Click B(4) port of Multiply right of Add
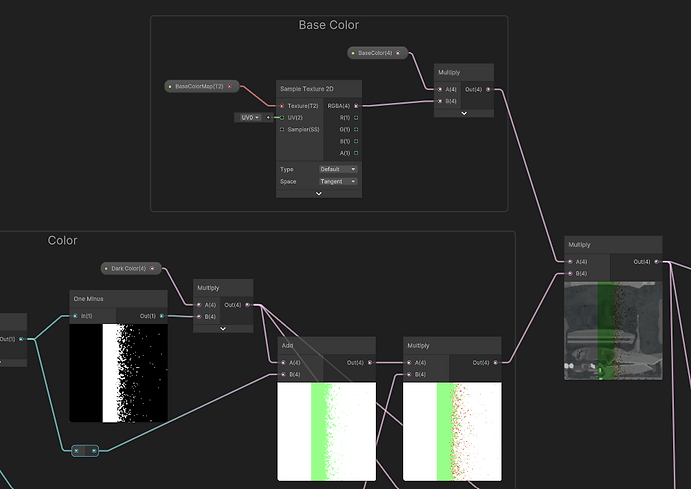Screen dimensions: 691x489 [409, 374]
